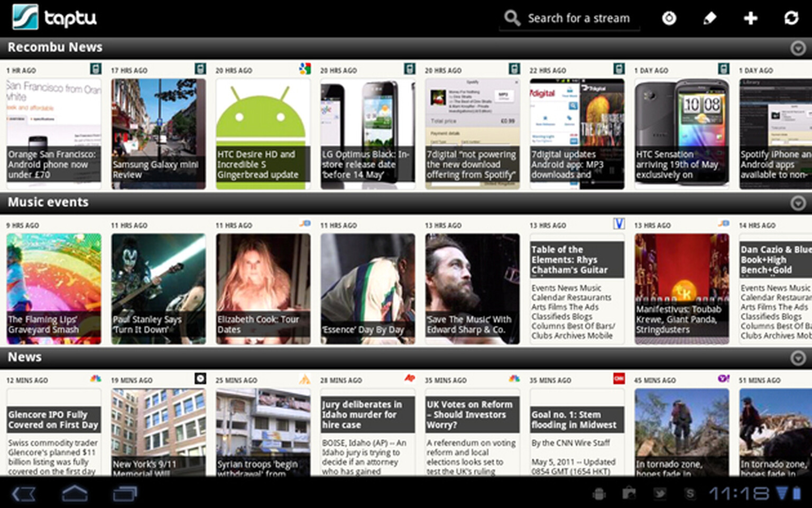The width and height of the screenshot is (812, 508).
Task: Click source icon on 22 HRS AGO card
Action: click(619, 68)
